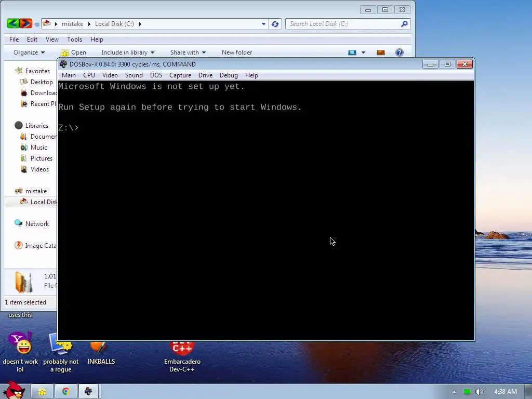Open the Video menu in DOSBox-X

click(x=110, y=75)
